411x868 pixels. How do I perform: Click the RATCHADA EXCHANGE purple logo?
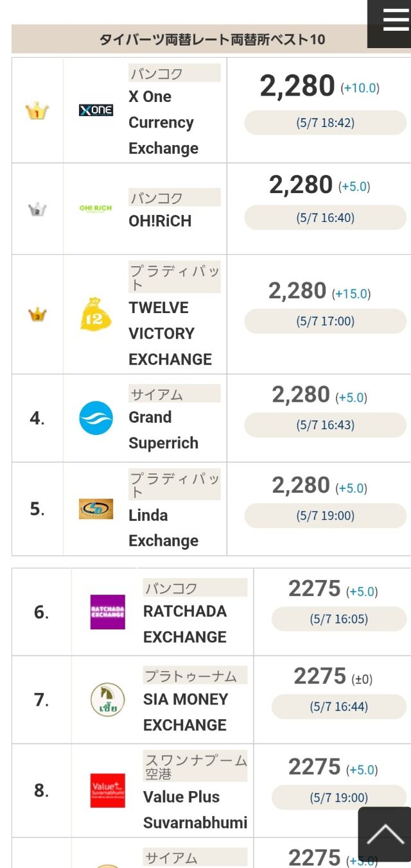pos(107,612)
